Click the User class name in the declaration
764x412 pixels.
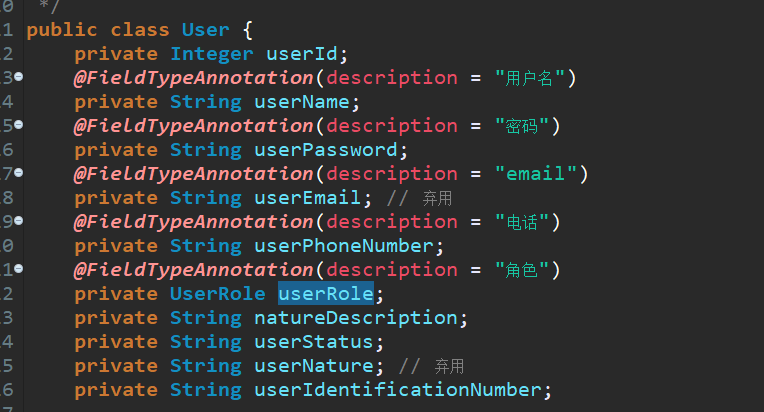(x=205, y=30)
